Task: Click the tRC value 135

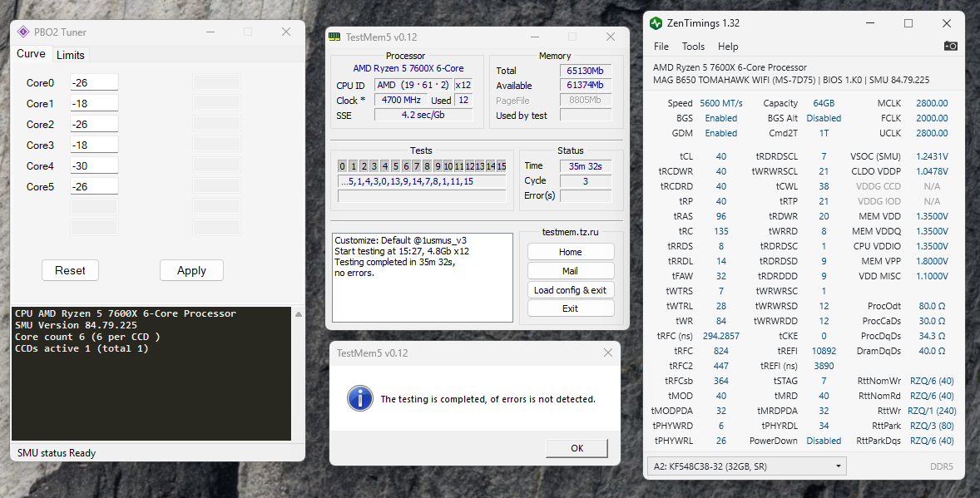Action: click(721, 231)
